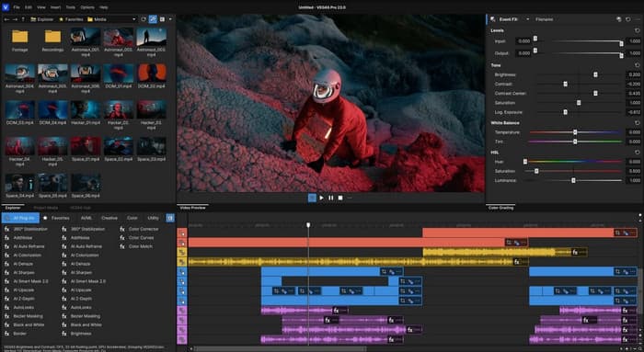The height and width of the screenshot is (352, 644).
Task: Select the Color Match plug-in
Action: [x=136, y=246]
